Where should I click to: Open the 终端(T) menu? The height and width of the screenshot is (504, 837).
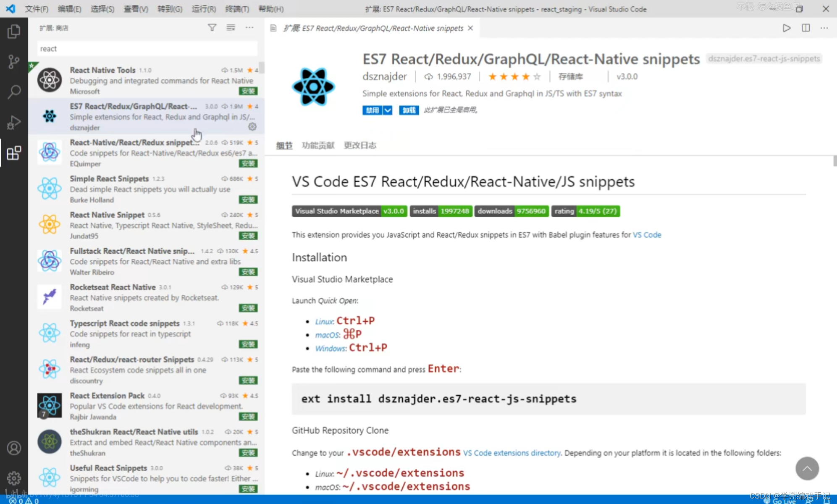pyautogui.click(x=237, y=9)
